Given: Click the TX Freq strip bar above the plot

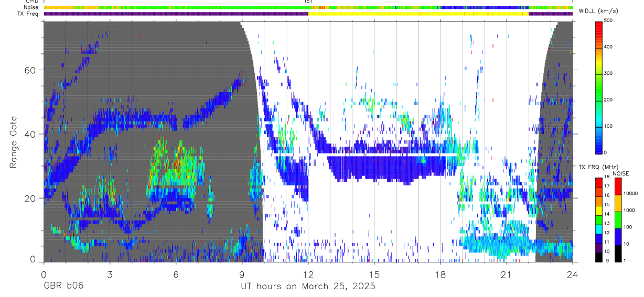Looking at the screenshot, I should pyautogui.click(x=308, y=14).
